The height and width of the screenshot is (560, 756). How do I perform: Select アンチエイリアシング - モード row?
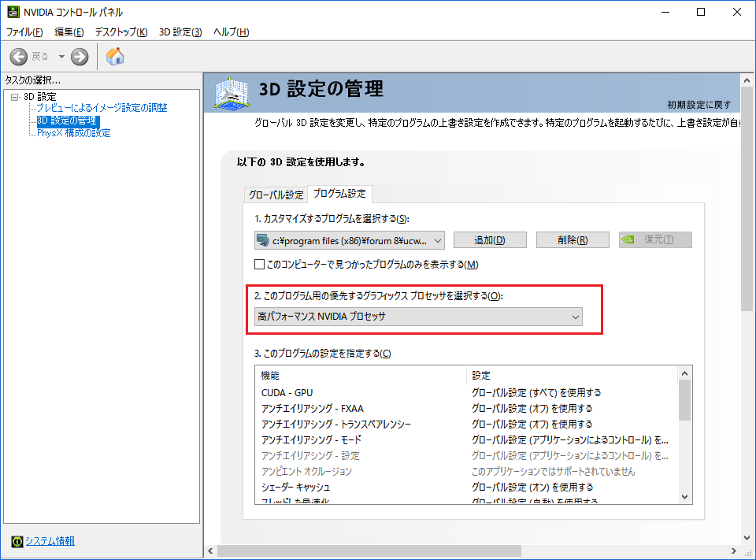tap(466, 440)
